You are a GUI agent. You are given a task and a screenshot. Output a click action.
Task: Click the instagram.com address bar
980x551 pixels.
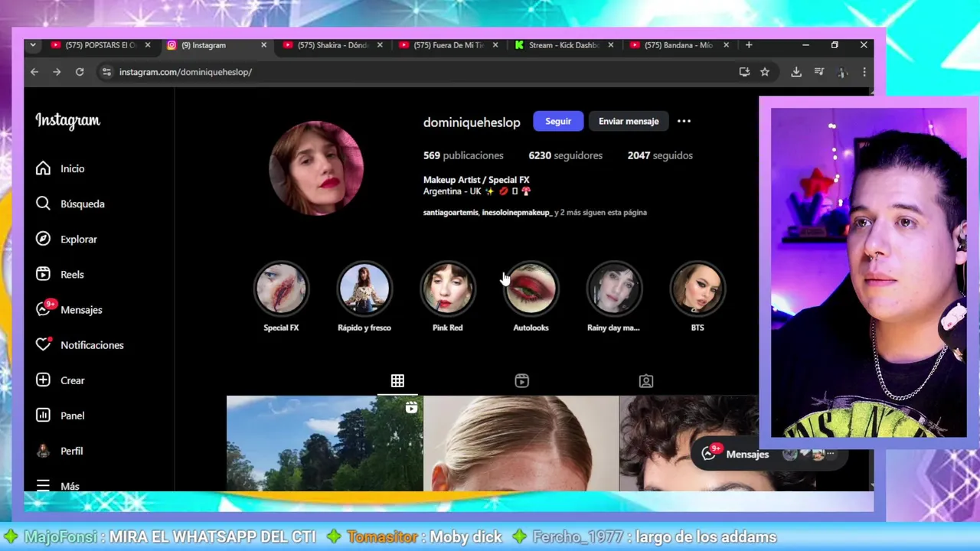point(421,72)
